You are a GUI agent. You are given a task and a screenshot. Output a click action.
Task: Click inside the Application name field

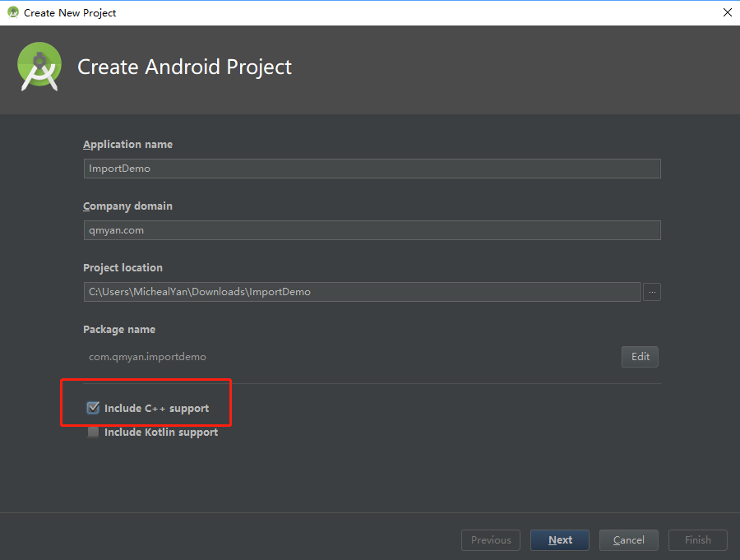click(x=370, y=168)
